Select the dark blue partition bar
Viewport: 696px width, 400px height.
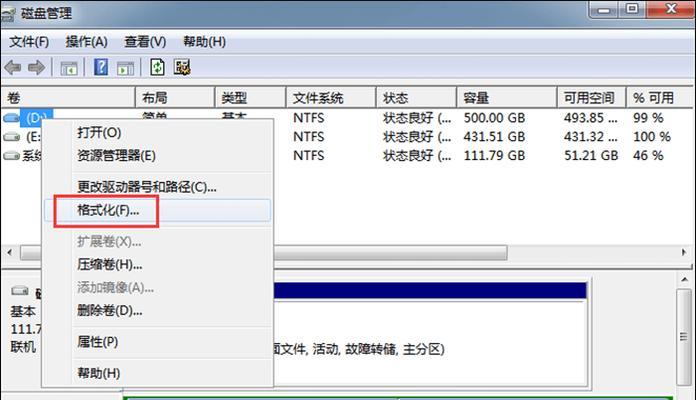click(430, 290)
